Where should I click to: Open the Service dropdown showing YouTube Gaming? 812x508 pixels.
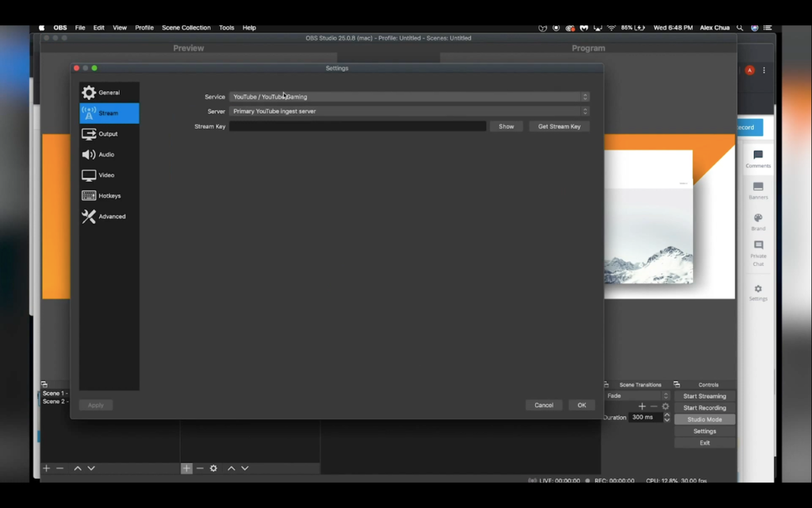coord(409,97)
